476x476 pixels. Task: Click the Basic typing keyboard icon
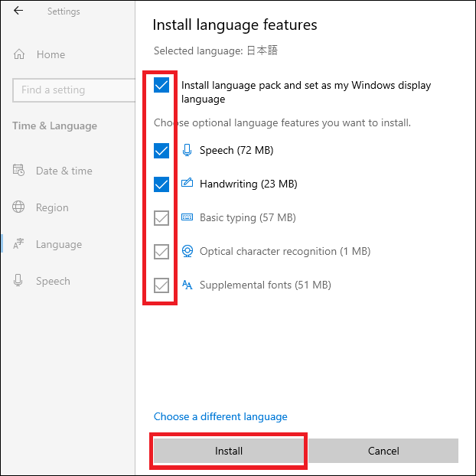coord(187,217)
